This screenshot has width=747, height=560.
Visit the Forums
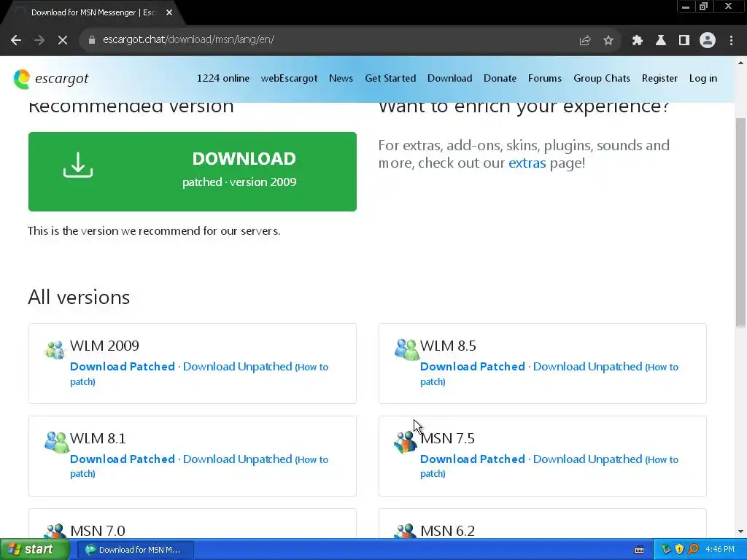tap(544, 79)
